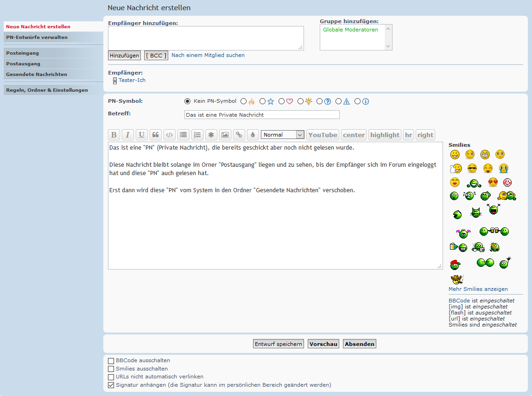Viewport: 532px width, 396px height.
Task: Choose the star PN symbol
Action: click(x=263, y=101)
